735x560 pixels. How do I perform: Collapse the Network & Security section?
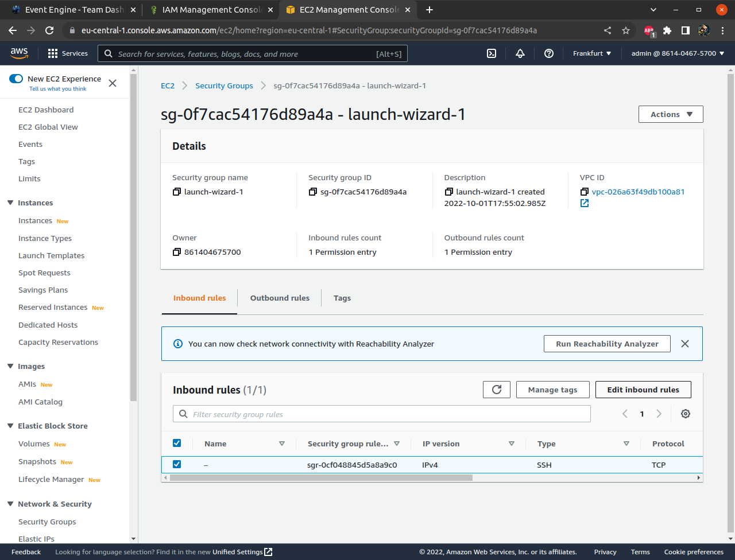[10, 504]
